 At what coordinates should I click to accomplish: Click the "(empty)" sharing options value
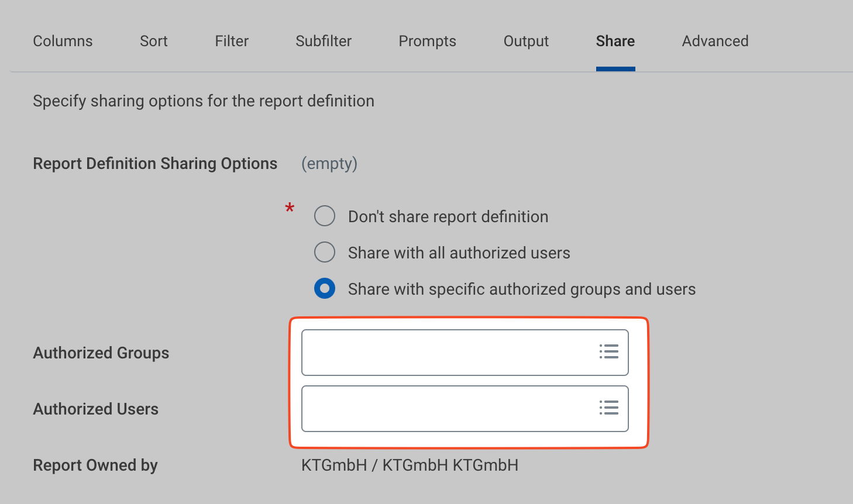[329, 164]
